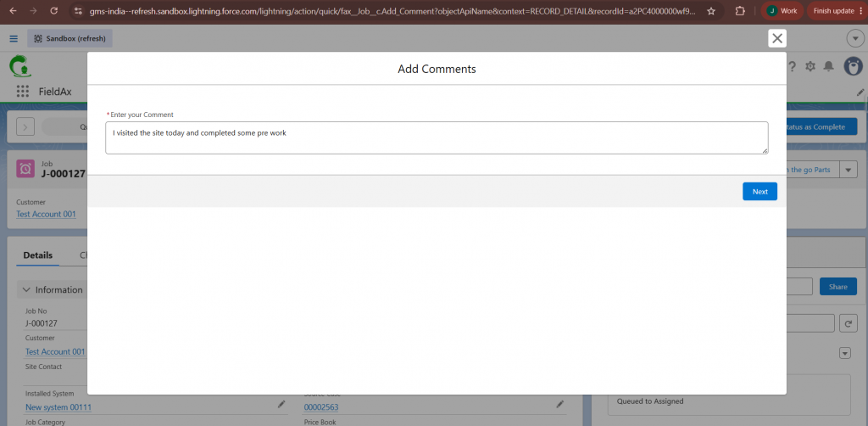Click the Share button
The width and height of the screenshot is (868, 426).
[838, 286]
